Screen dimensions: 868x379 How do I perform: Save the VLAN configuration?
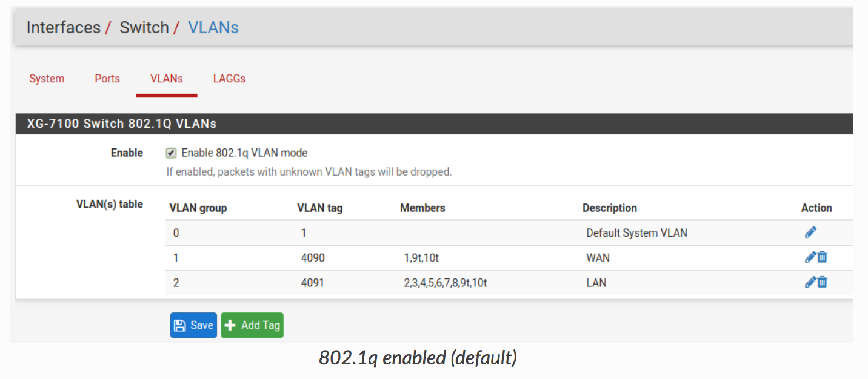click(x=193, y=325)
